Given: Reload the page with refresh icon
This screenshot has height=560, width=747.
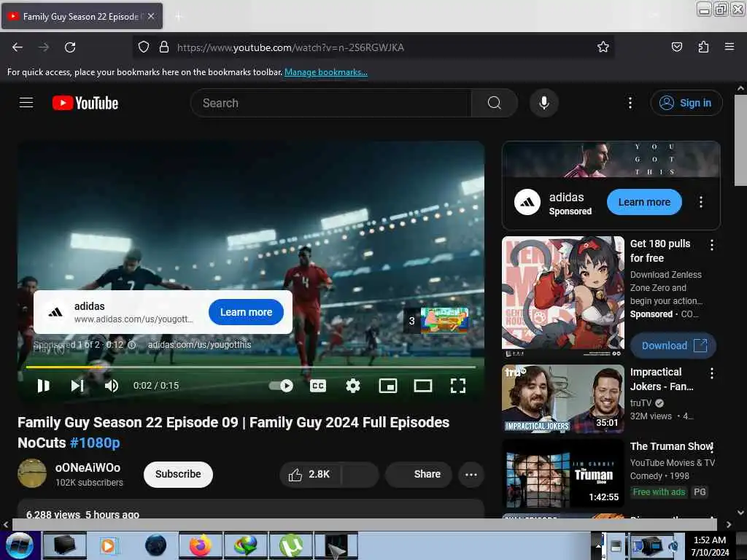Looking at the screenshot, I should tap(70, 47).
